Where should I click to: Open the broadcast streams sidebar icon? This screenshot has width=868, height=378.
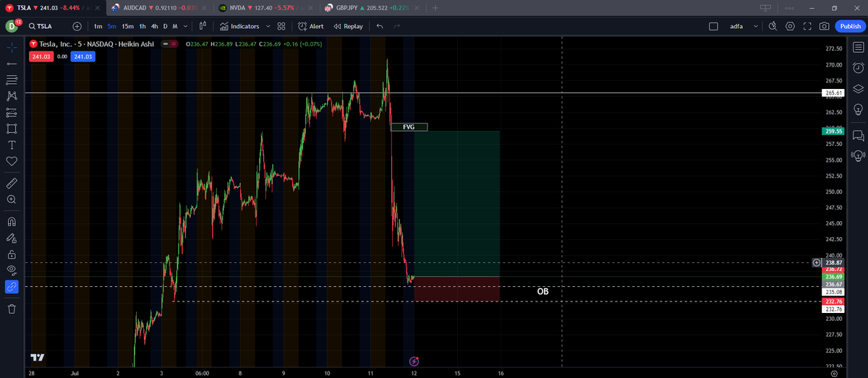pyautogui.click(x=858, y=155)
